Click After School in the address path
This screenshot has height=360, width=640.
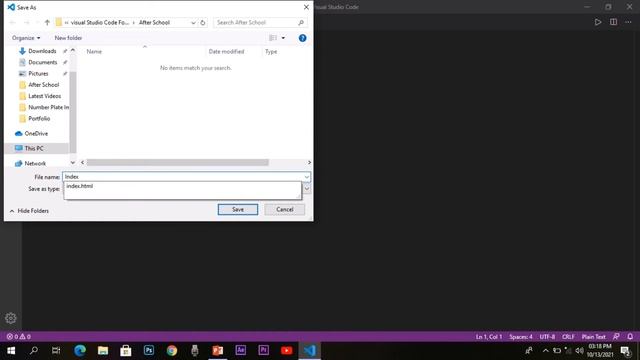(154, 22)
